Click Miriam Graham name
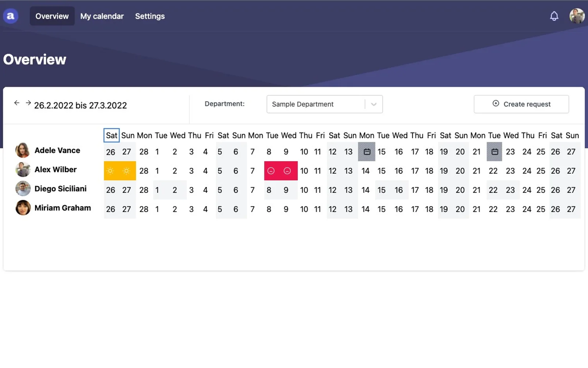The image size is (588, 368). coord(63,208)
